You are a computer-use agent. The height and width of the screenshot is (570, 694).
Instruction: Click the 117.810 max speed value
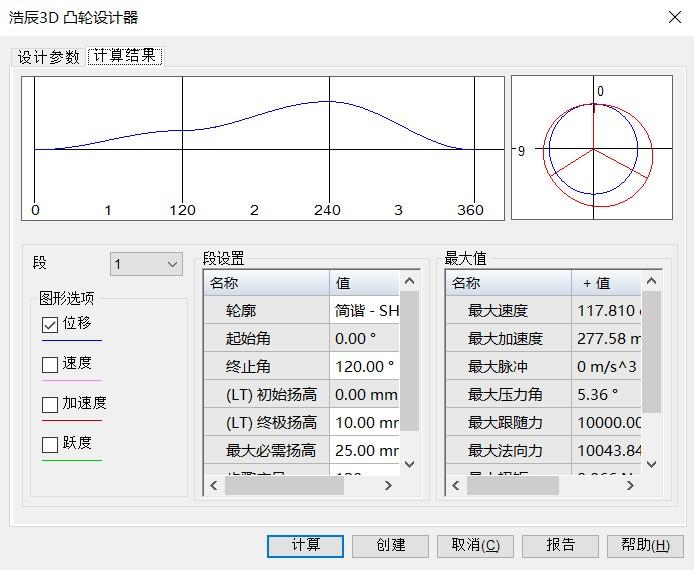point(606,310)
